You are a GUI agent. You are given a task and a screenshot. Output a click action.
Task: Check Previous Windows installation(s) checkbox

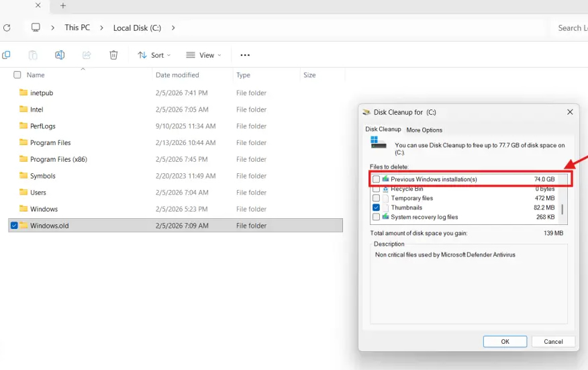click(376, 179)
